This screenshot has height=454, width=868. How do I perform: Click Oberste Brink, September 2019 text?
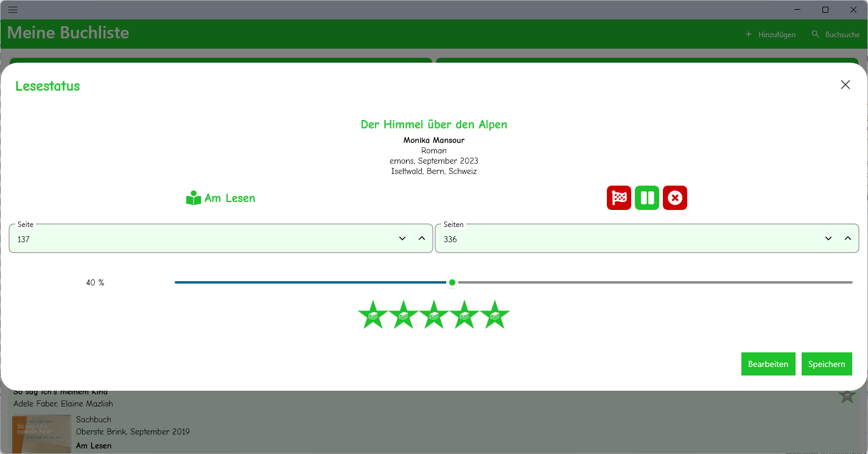133,431
